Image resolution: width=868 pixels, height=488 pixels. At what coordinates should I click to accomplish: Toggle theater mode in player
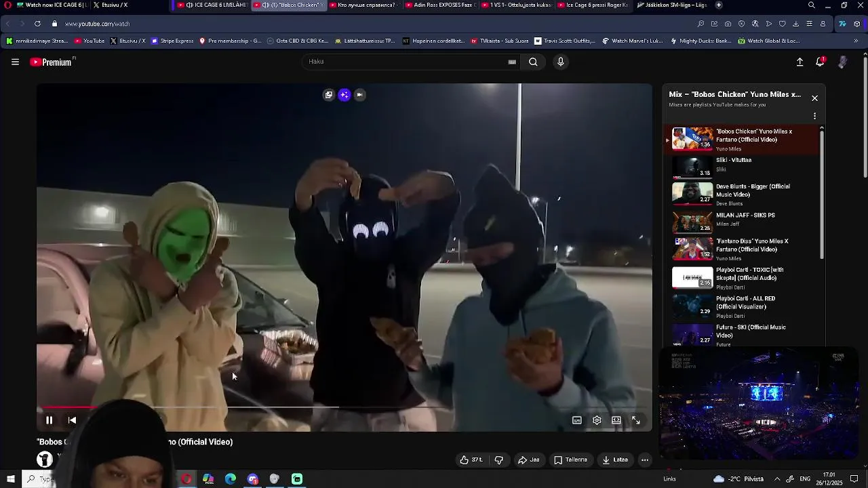(616, 420)
